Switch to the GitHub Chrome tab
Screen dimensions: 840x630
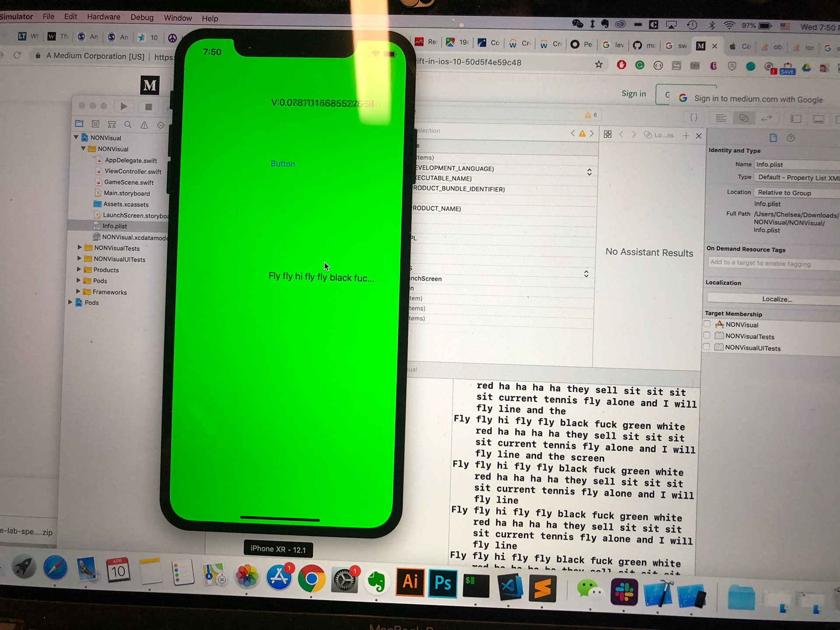coord(644,45)
